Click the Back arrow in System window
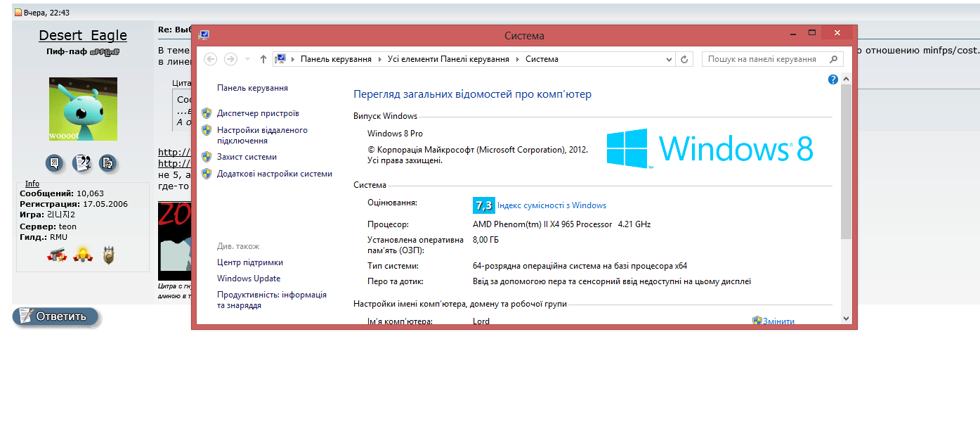Viewport: 980px width, 422px height. (210, 59)
